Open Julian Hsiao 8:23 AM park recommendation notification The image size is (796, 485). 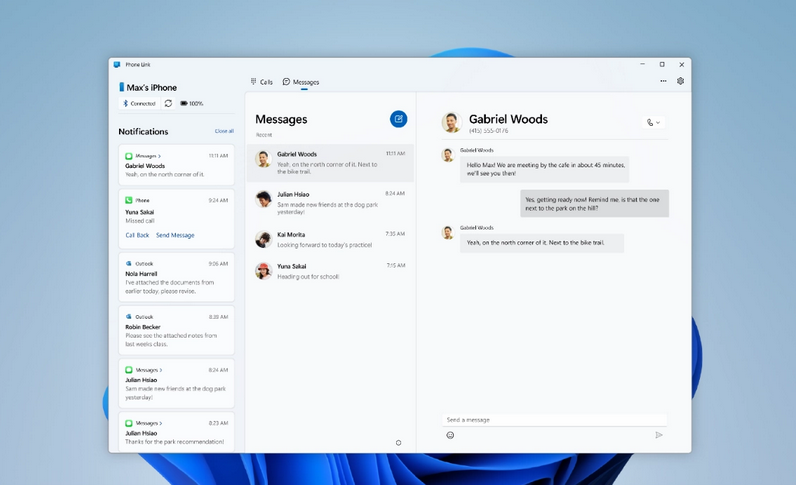176,432
